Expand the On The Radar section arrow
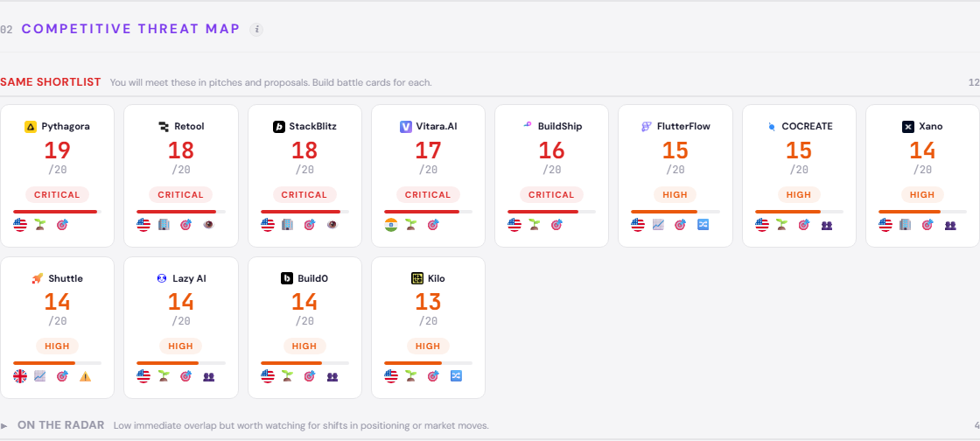The height and width of the screenshot is (441, 980). (4, 426)
